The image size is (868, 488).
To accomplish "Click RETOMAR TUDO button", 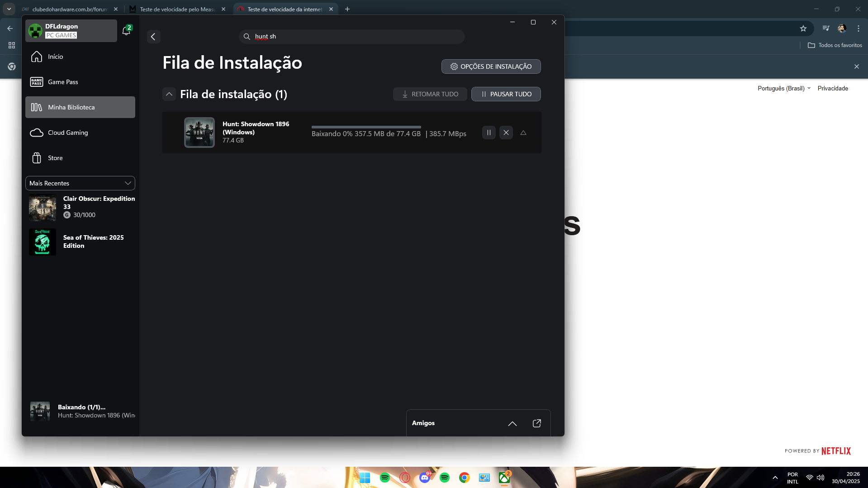I will (430, 94).
